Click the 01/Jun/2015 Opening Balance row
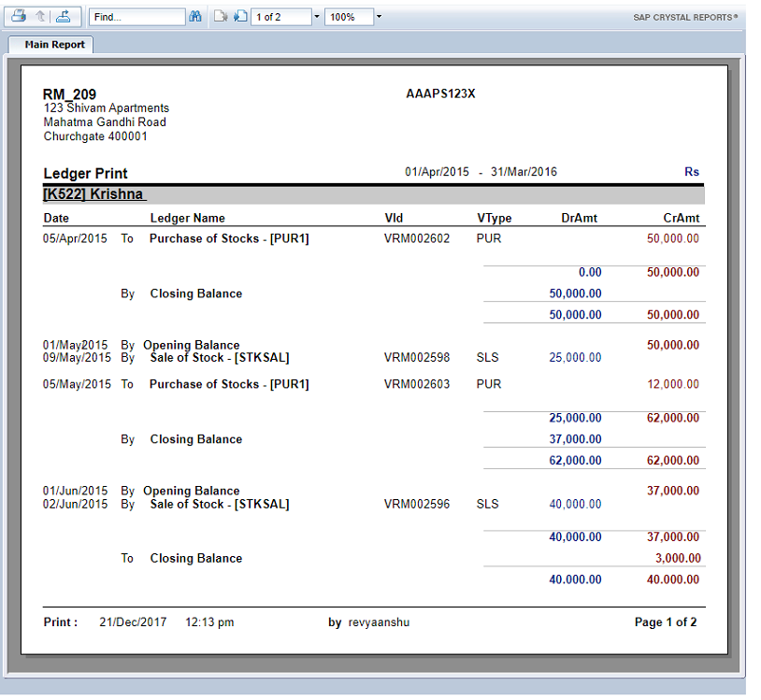The width and height of the screenshot is (761, 700). [x=371, y=491]
